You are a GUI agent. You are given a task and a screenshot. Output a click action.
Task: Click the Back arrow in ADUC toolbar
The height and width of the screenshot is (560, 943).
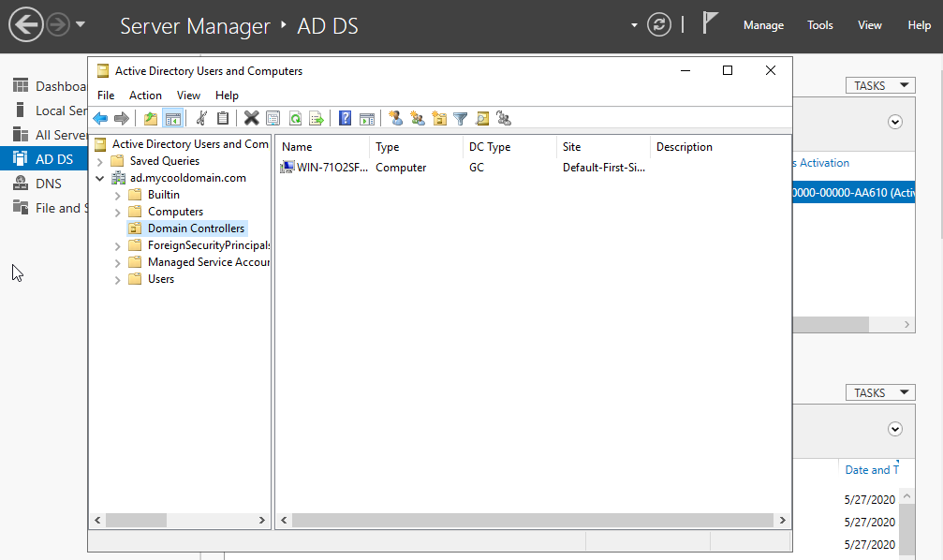100,118
